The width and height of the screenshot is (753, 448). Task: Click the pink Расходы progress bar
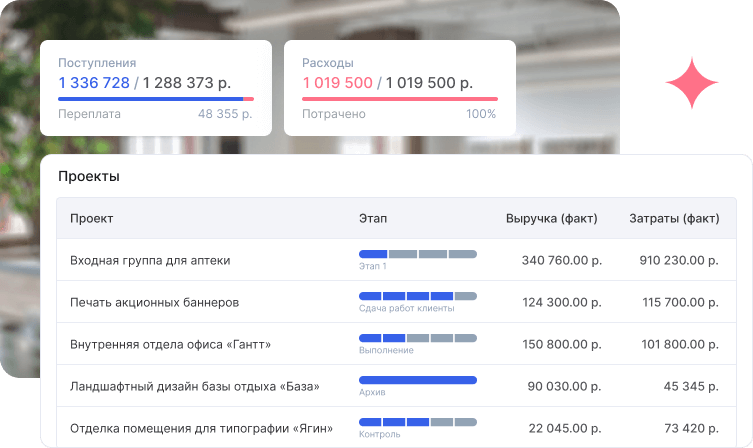399,99
